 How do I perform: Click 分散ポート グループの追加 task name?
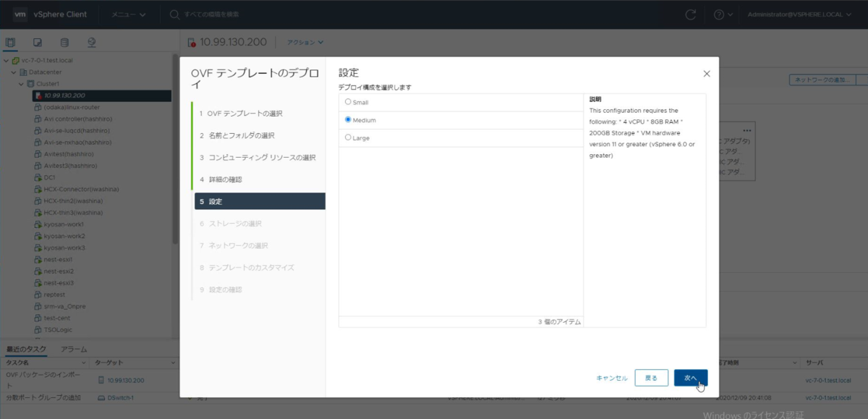click(43, 398)
